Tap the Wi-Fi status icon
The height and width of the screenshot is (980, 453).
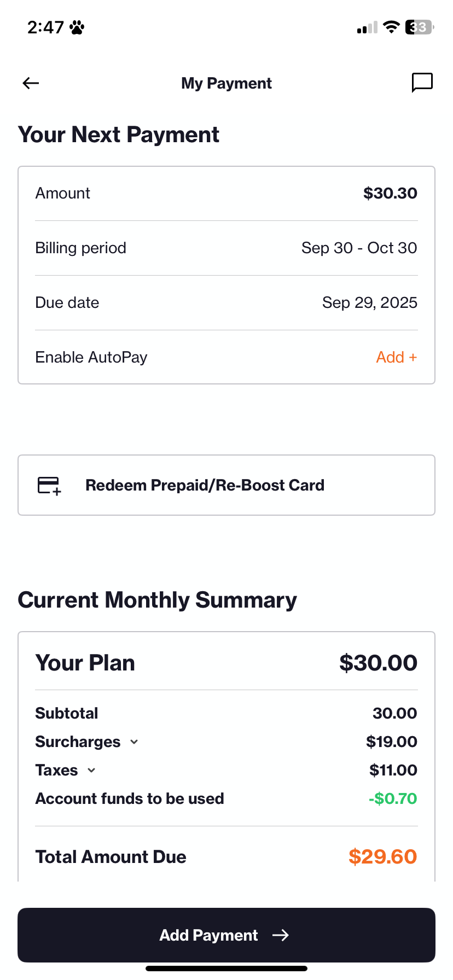(391, 27)
